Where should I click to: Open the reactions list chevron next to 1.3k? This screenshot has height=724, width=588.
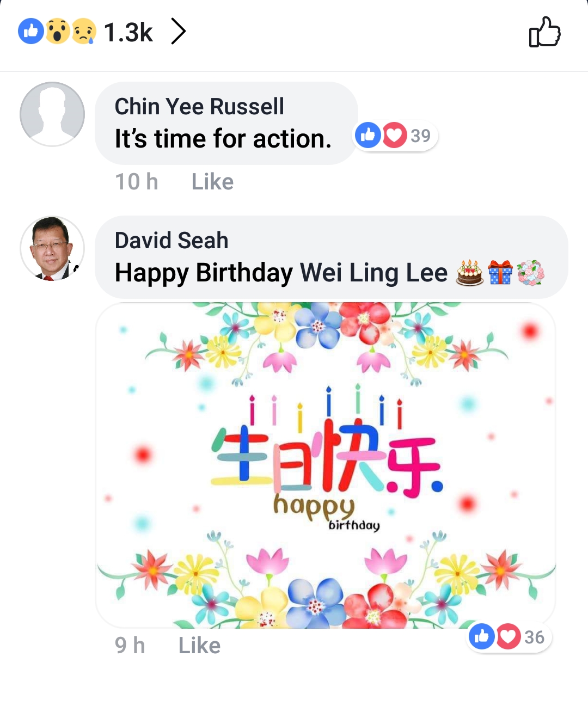pos(178,31)
